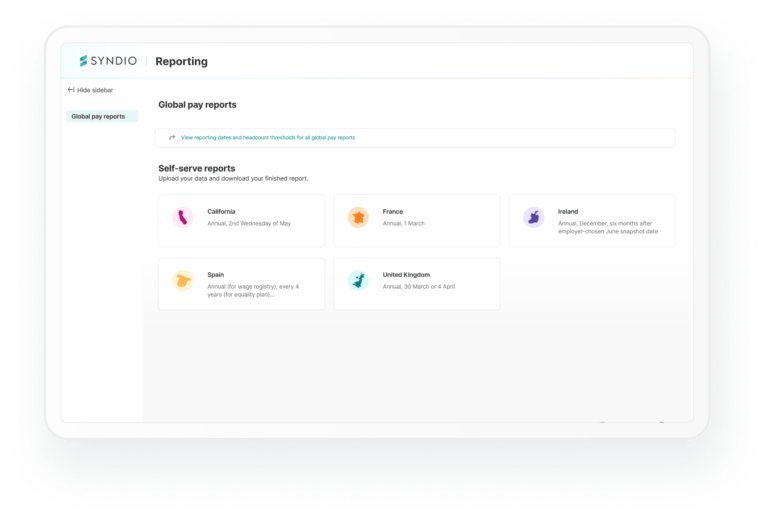
Task: Click the Reporting header title
Action: pos(181,61)
